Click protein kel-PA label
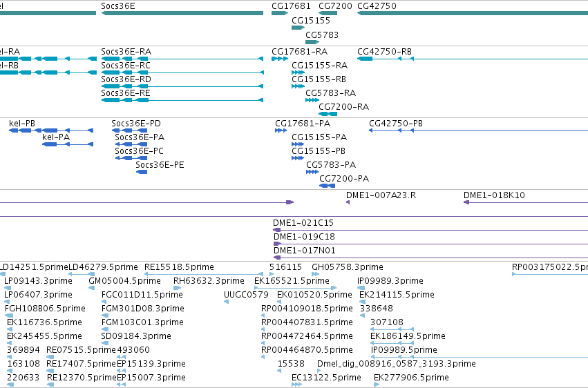 (56, 137)
